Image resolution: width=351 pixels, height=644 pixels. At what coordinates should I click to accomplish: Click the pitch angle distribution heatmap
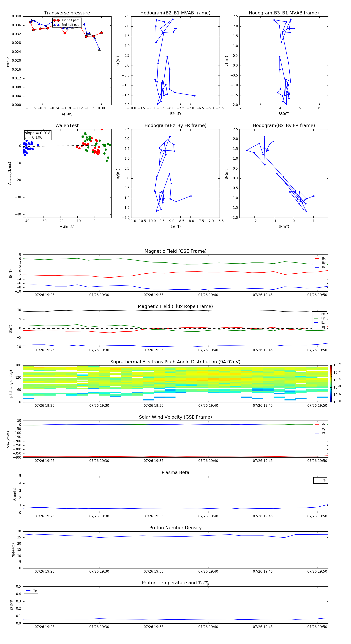tap(175, 384)
